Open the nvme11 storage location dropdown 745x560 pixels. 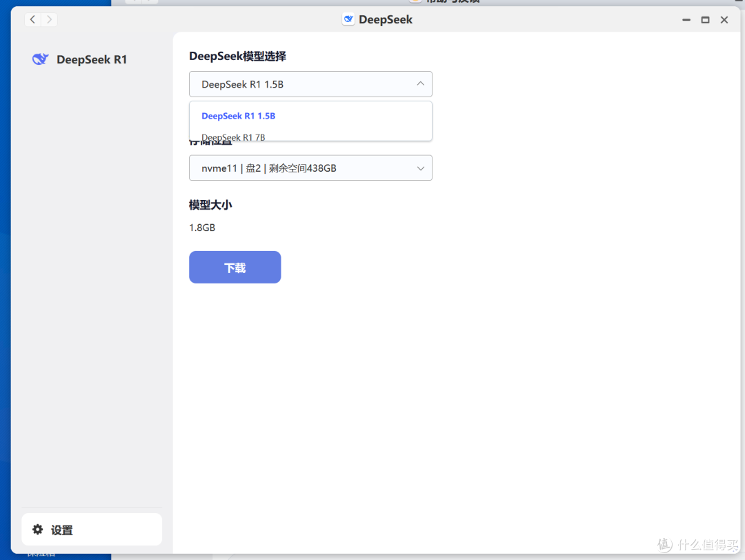click(310, 168)
